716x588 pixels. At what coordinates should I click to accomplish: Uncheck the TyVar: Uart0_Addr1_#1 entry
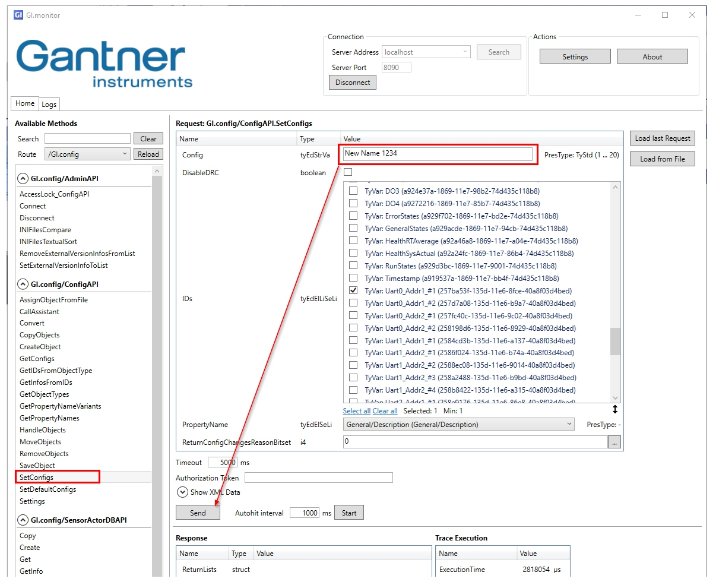click(353, 290)
